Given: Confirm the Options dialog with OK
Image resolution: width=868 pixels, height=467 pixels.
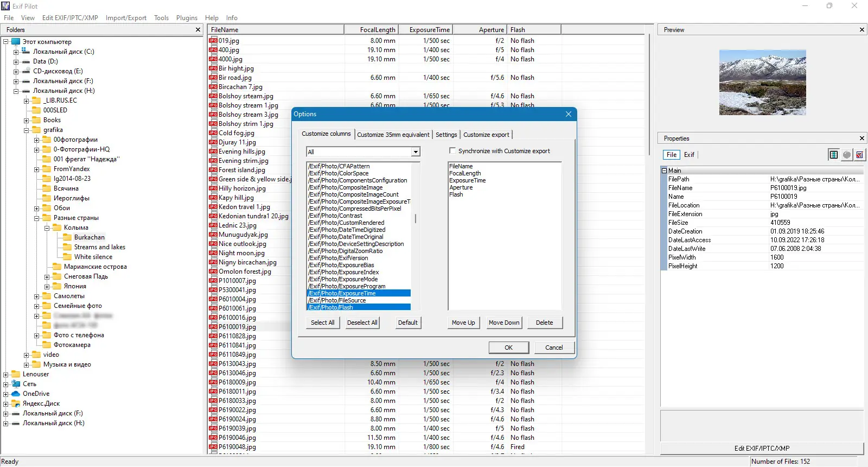Looking at the screenshot, I should [508, 348].
